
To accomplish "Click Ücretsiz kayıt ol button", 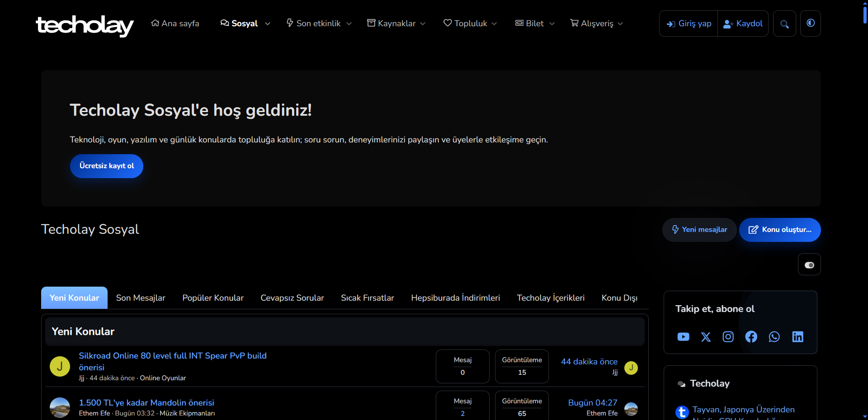I will click(107, 166).
